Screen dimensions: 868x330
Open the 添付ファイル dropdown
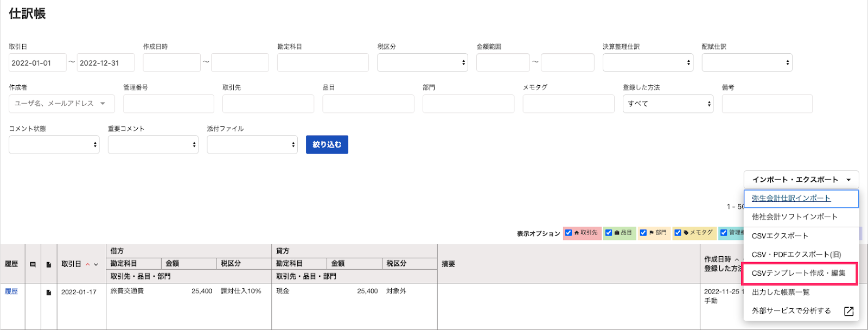click(252, 144)
